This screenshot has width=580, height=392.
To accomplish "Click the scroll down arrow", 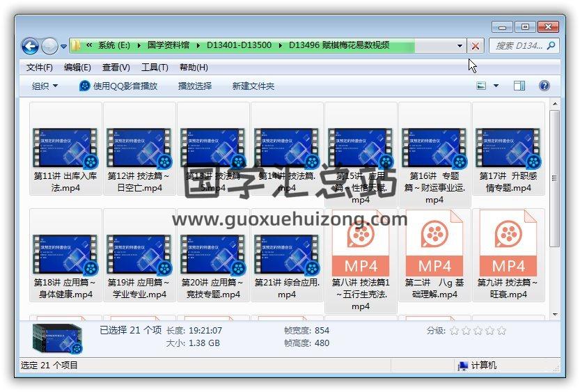I will click(554, 314).
